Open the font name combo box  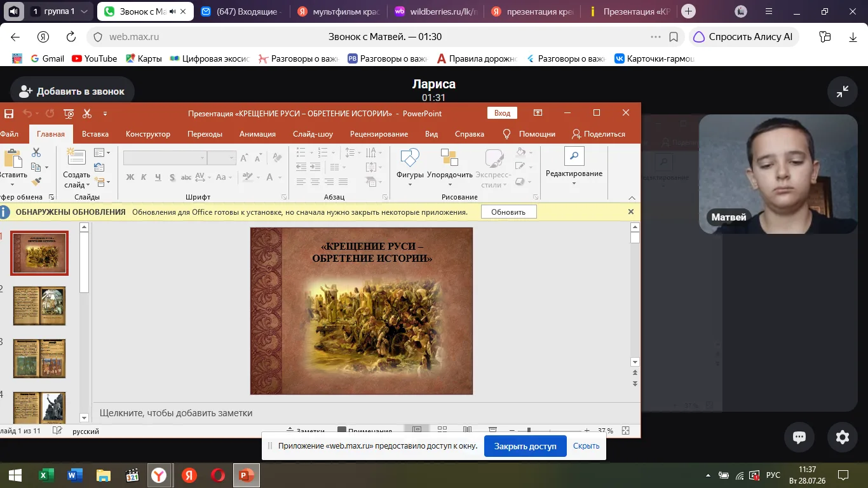tap(165, 158)
